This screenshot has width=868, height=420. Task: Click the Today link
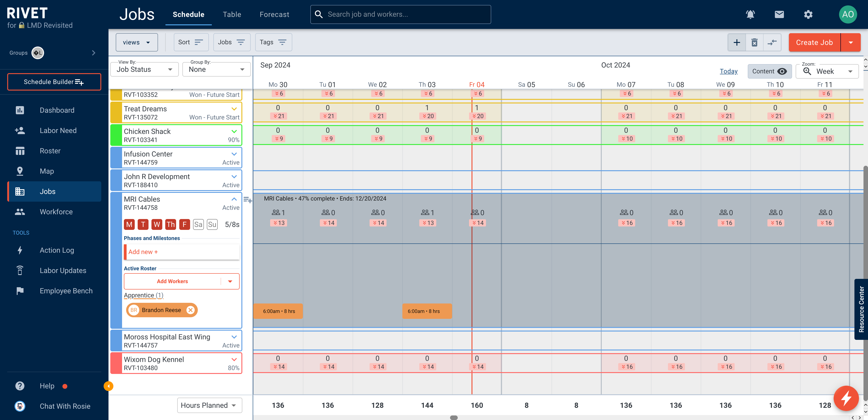(729, 71)
